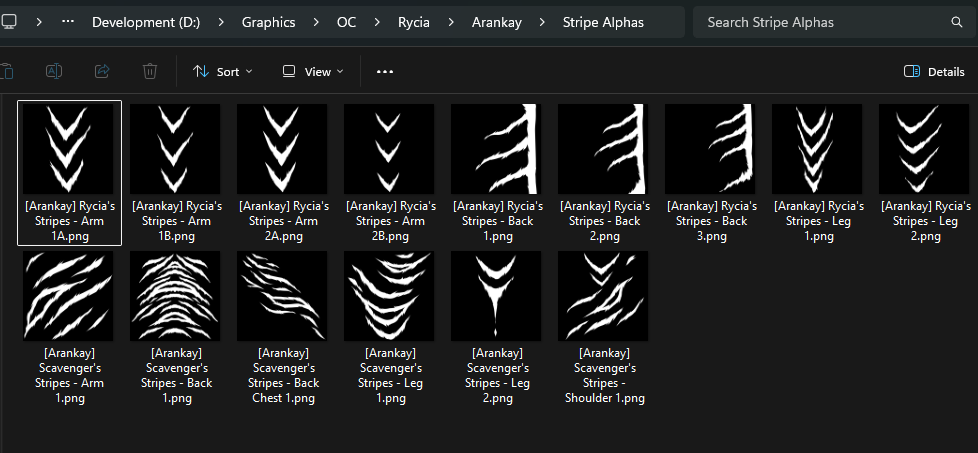
Task: Click the Share icon in toolbar
Action: (102, 71)
